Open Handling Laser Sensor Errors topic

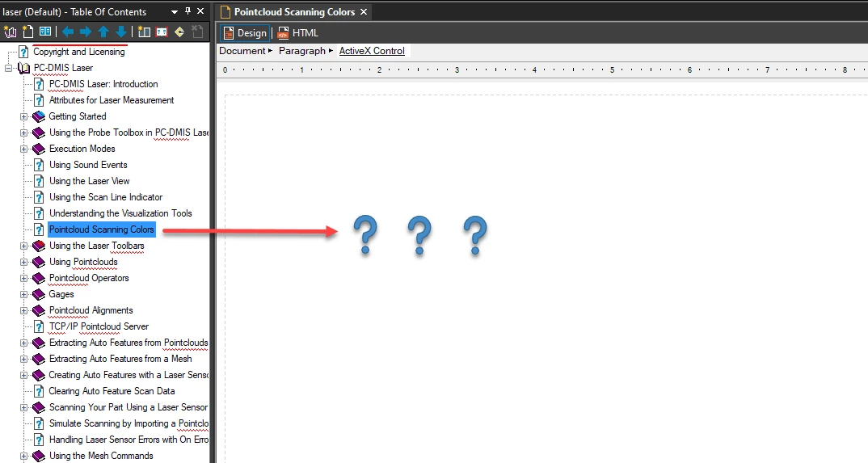click(x=129, y=440)
